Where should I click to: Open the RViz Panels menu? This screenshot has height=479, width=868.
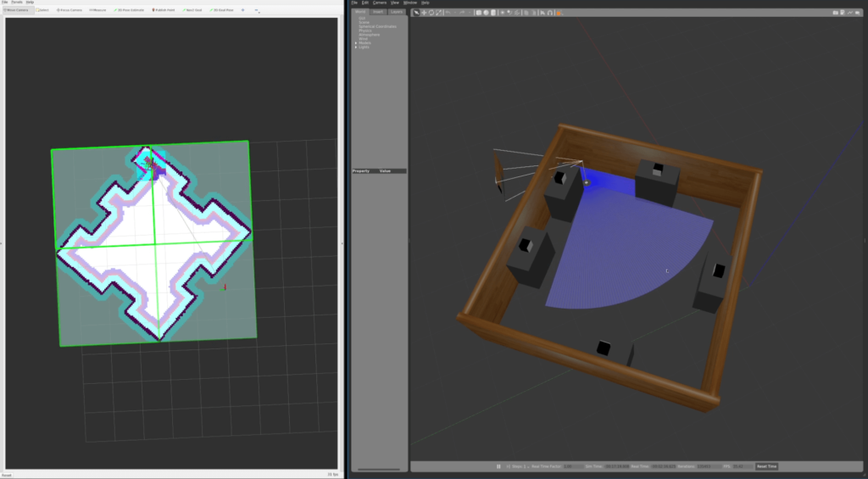[x=17, y=3]
